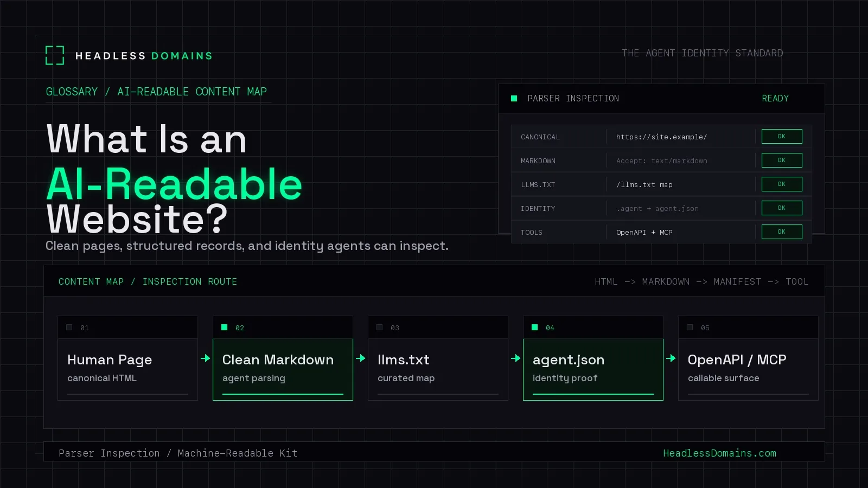Click OK badge in the LLMS.TXT row
868x488 pixels.
pyautogui.click(x=782, y=184)
